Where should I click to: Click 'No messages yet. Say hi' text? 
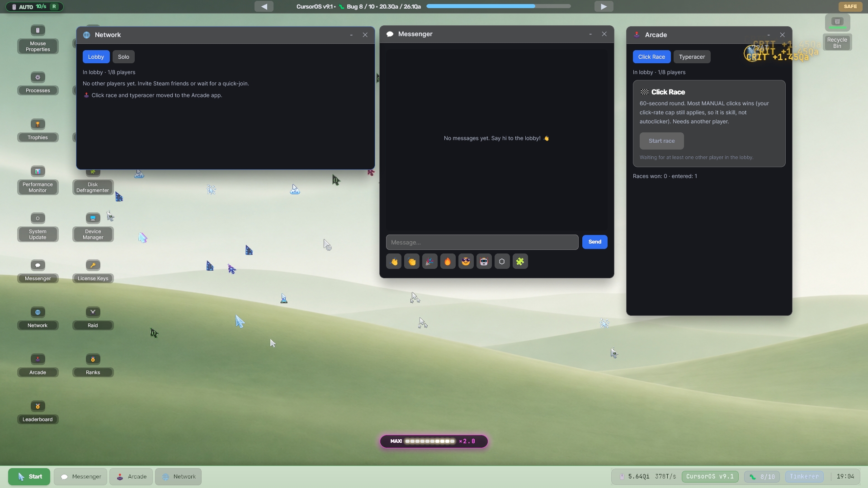[x=496, y=138]
